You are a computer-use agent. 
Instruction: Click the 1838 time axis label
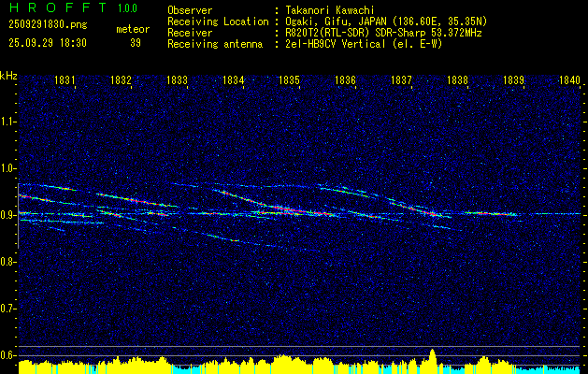(457, 80)
